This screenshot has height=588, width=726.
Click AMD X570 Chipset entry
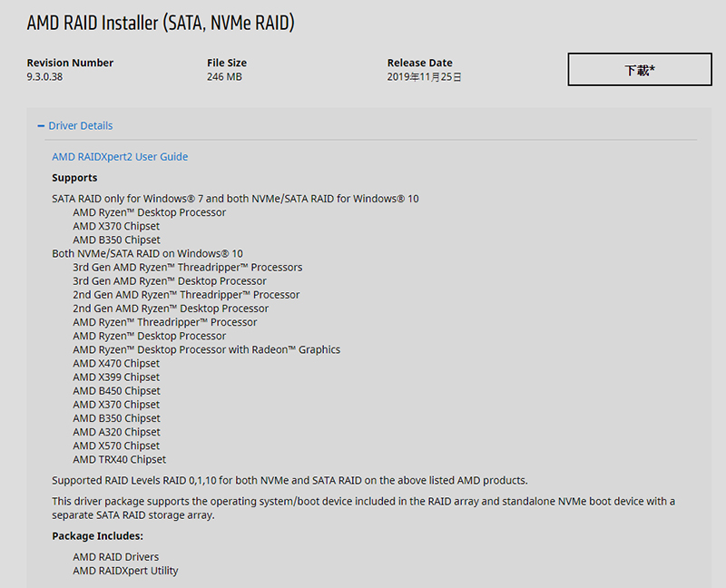pos(116,446)
